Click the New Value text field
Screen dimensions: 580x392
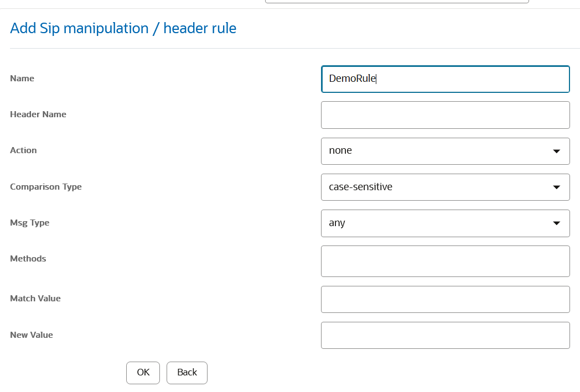tap(445, 335)
